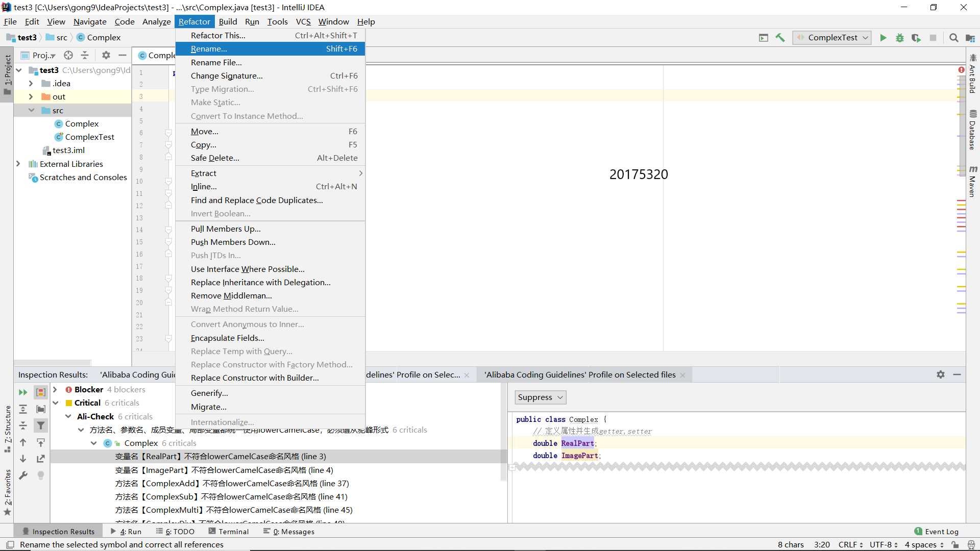Build project with green hammer icon

pyautogui.click(x=780, y=38)
